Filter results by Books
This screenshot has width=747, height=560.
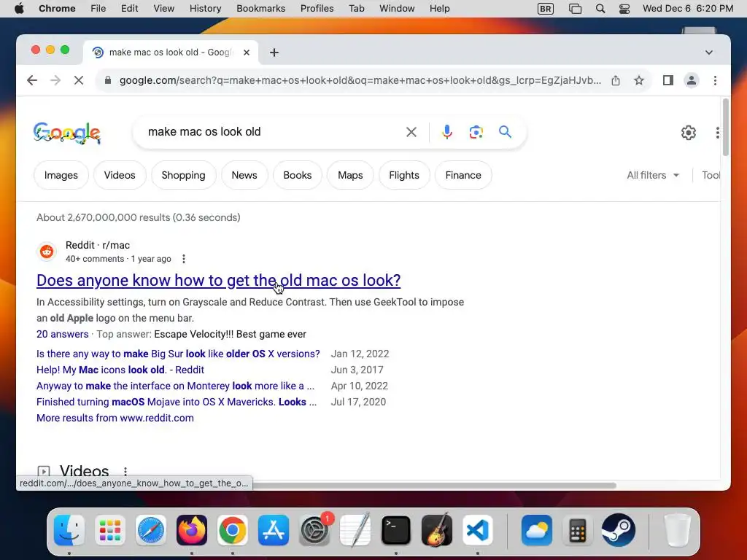[x=298, y=175]
